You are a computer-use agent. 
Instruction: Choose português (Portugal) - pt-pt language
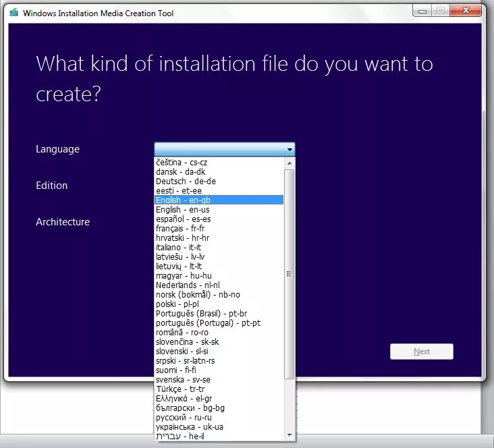[219, 323]
